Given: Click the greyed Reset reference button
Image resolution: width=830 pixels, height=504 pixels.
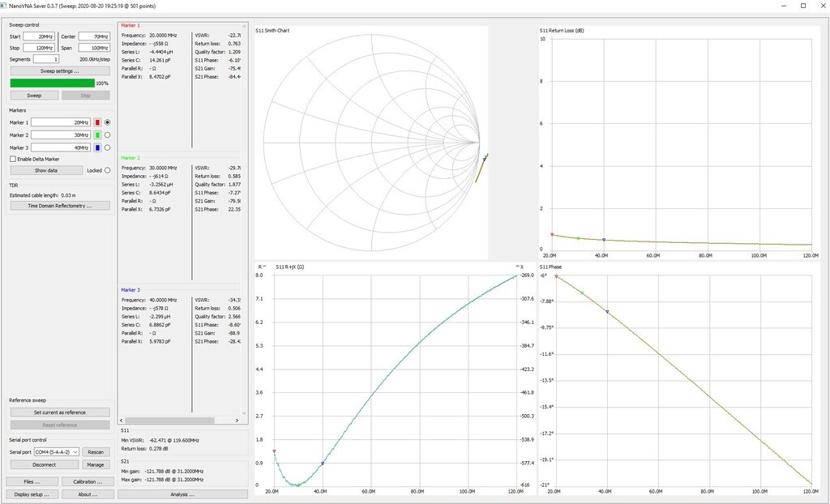Looking at the screenshot, I should [x=60, y=425].
